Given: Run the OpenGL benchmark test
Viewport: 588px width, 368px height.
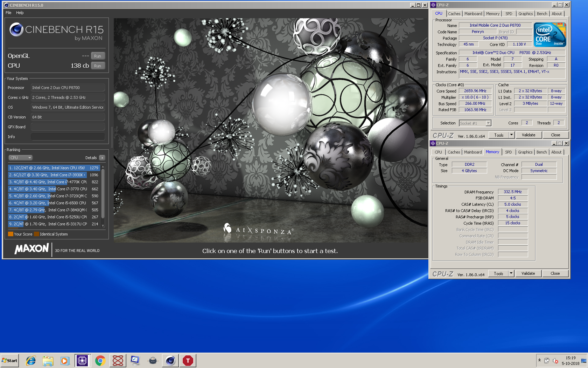Looking at the screenshot, I should (98, 56).
